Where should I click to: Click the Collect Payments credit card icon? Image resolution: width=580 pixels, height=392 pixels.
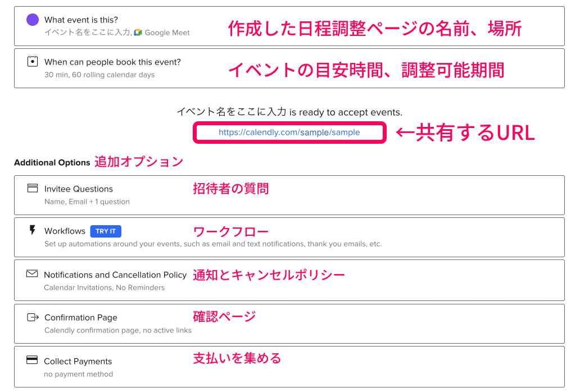coord(32,360)
